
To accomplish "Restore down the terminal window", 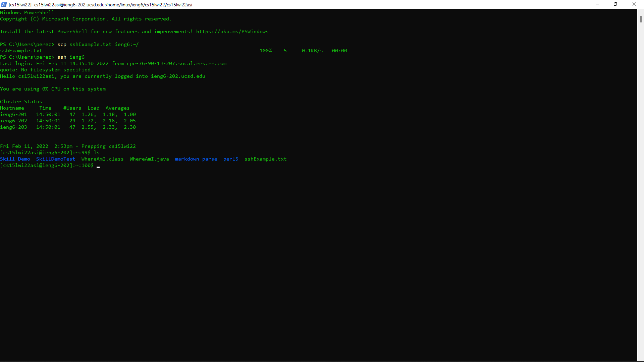I will point(615,4).
